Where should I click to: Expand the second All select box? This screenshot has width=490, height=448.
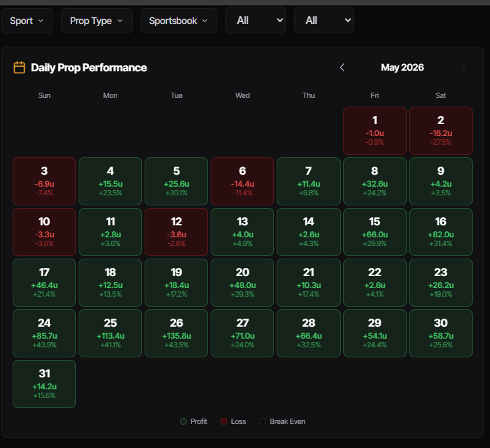[x=324, y=20]
